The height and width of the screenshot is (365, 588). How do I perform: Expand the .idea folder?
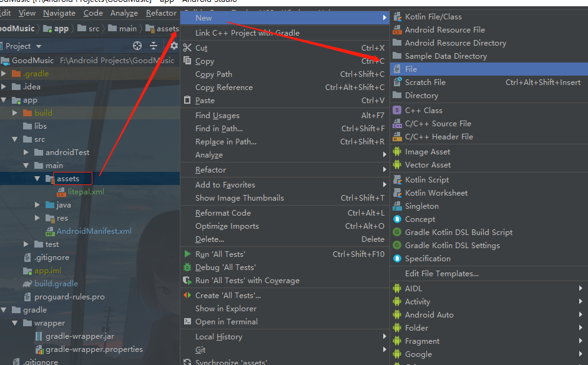click(4, 87)
